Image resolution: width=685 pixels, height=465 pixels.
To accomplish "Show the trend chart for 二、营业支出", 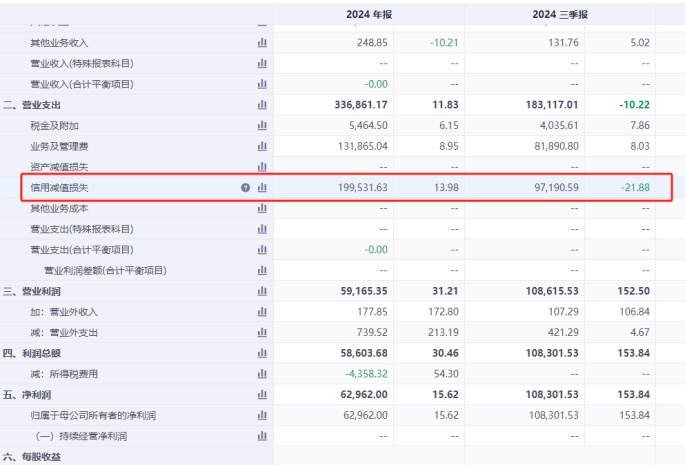I will click(x=262, y=104).
